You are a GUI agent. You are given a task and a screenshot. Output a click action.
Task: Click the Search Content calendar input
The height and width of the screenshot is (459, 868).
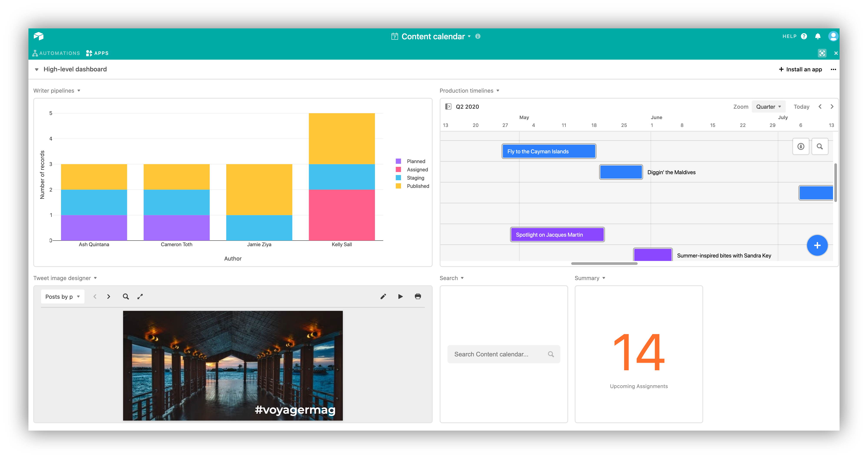(x=503, y=354)
